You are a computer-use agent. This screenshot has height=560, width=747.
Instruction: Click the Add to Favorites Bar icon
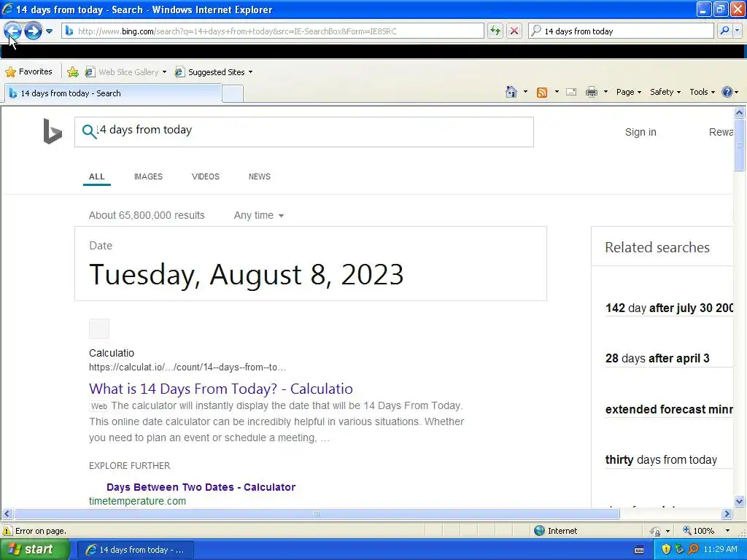pos(73,72)
